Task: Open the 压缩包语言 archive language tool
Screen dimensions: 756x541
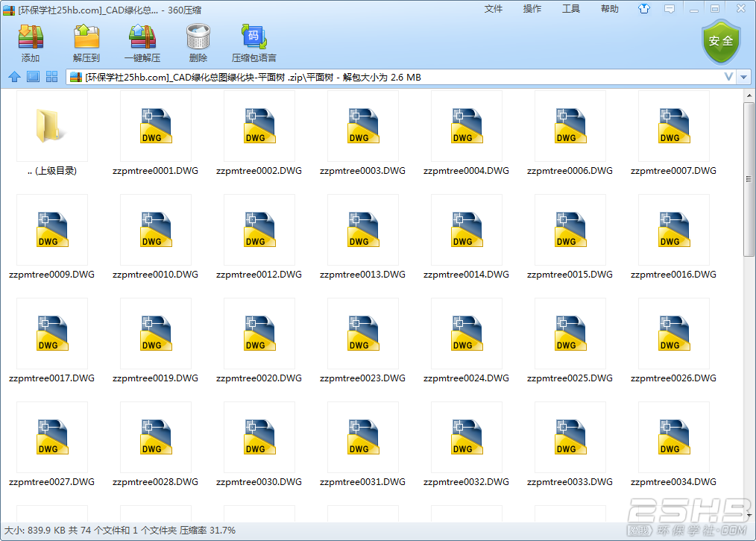Action: (254, 37)
